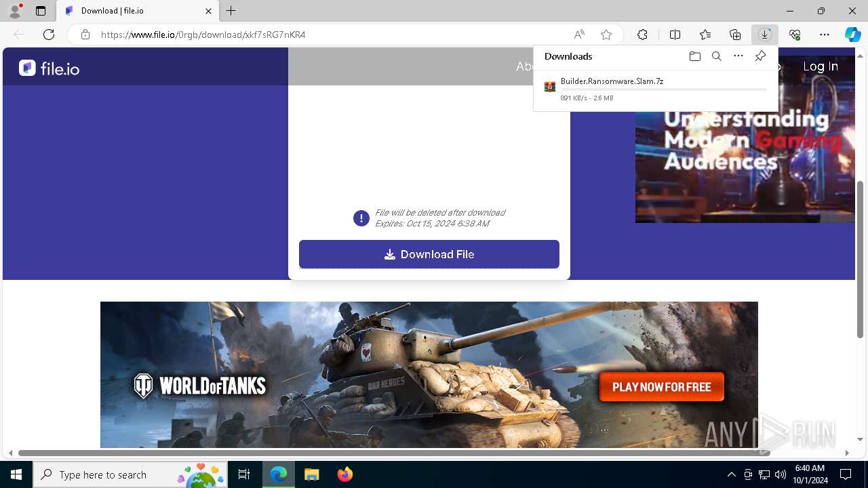Click PLAY NOW FOR FREE button
The width and height of the screenshot is (868, 488).
tap(662, 387)
